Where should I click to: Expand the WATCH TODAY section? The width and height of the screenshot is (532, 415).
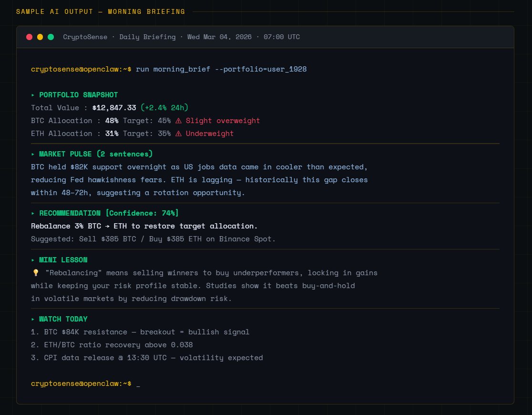(x=61, y=319)
